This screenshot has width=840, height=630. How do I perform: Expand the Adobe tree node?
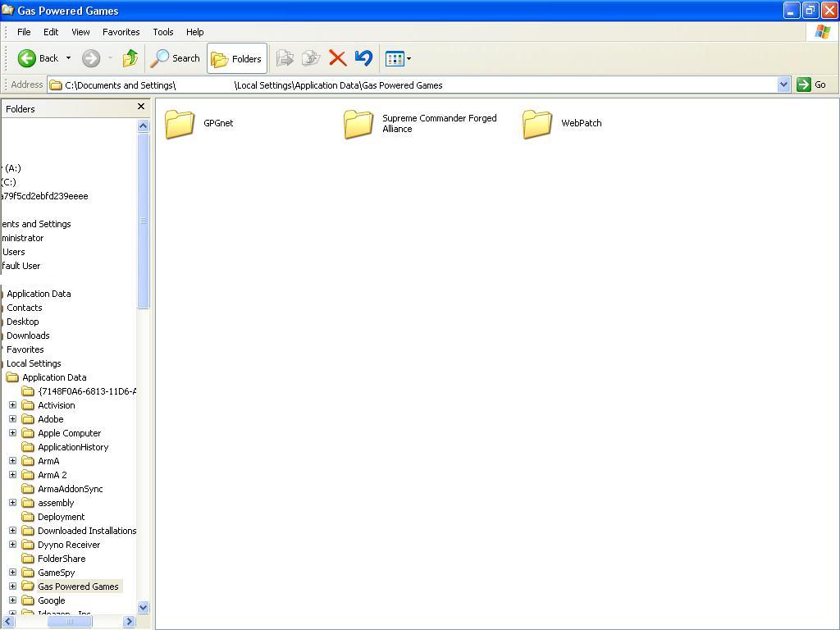13,419
